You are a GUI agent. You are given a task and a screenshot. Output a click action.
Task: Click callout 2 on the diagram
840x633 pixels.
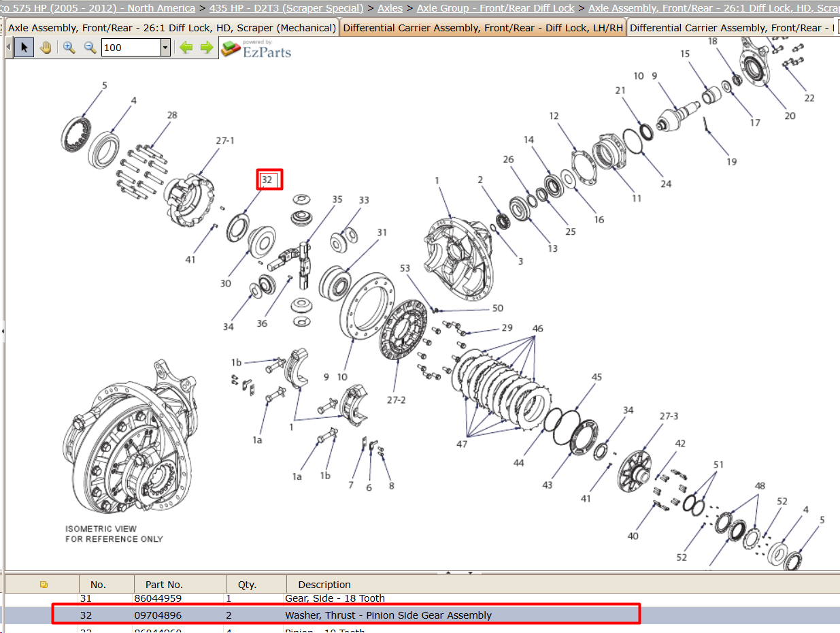pos(480,180)
